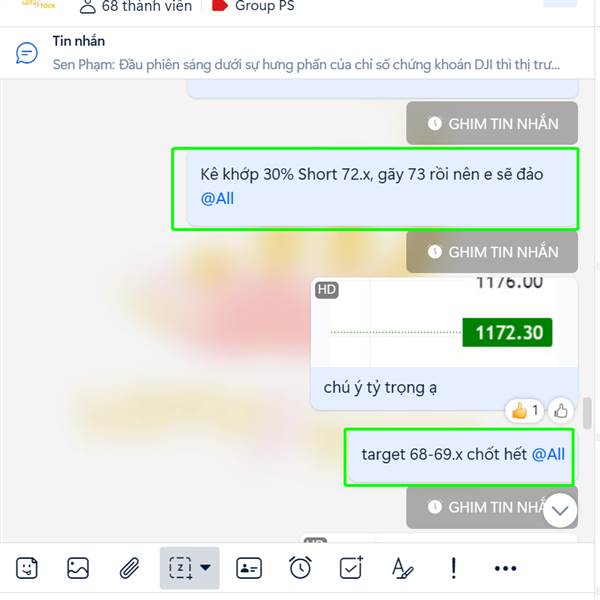The width and height of the screenshot is (600, 600).
Task: View the thumbs-up reaction count
Action: [525, 411]
